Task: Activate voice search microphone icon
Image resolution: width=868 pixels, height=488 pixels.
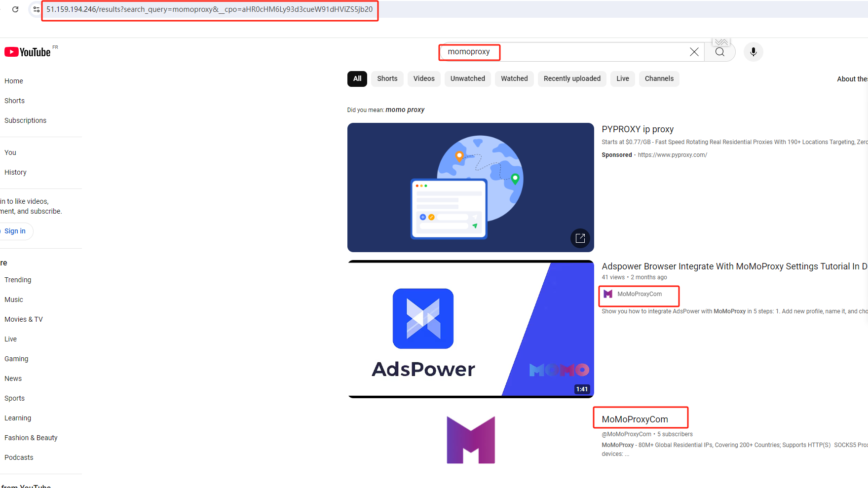Action: pyautogui.click(x=753, y=52)
